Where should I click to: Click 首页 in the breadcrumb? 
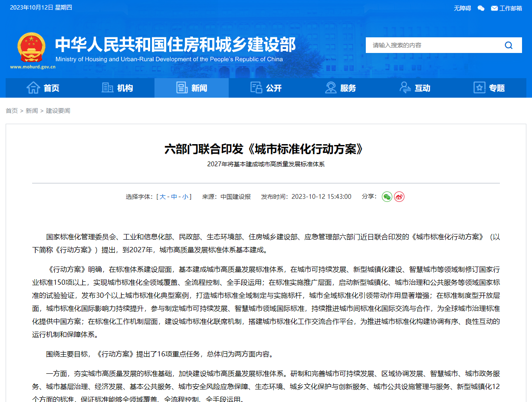point(12,111)
